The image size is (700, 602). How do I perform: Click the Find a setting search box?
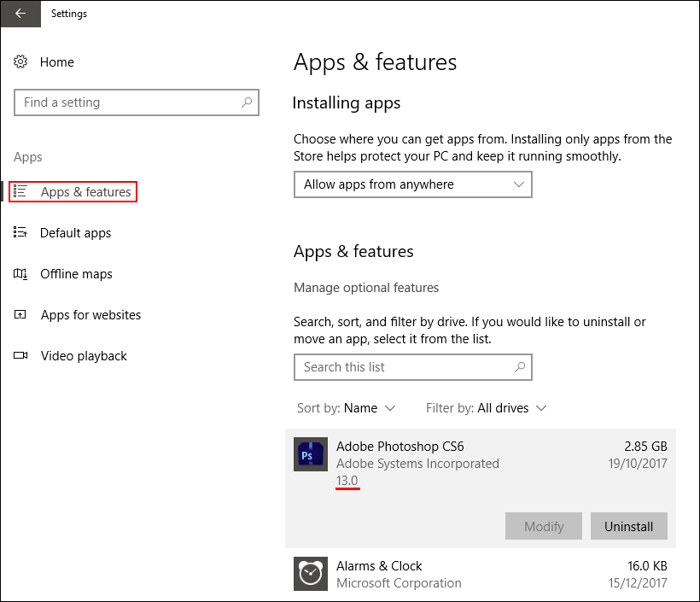[137, 102]
